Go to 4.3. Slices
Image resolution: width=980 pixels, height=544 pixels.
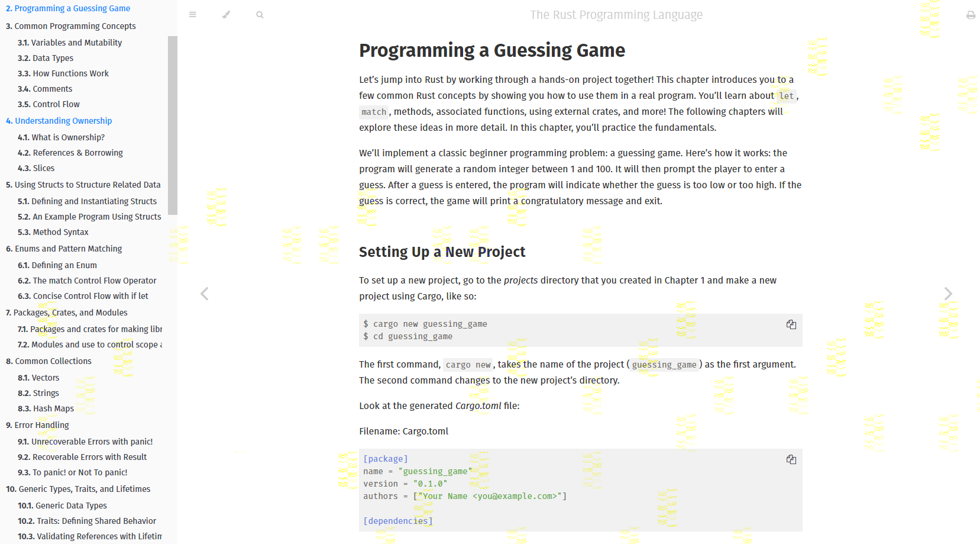[36, 168]
